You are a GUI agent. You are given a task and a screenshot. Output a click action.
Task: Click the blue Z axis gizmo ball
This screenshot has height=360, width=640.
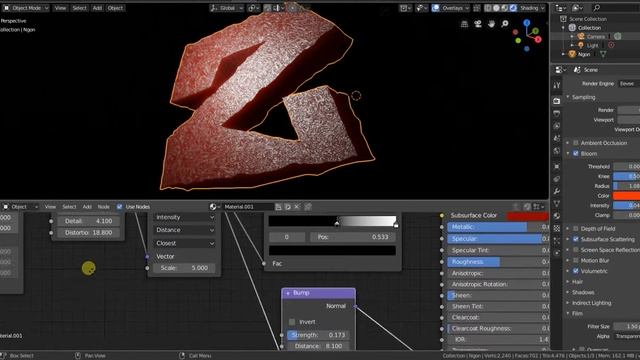[527, 23]
